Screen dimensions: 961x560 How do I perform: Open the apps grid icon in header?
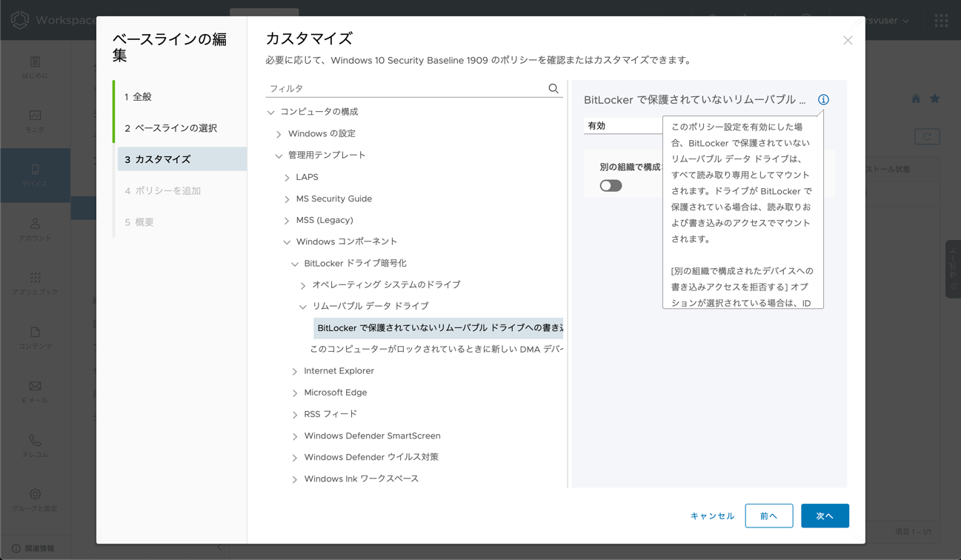point(941,21)
